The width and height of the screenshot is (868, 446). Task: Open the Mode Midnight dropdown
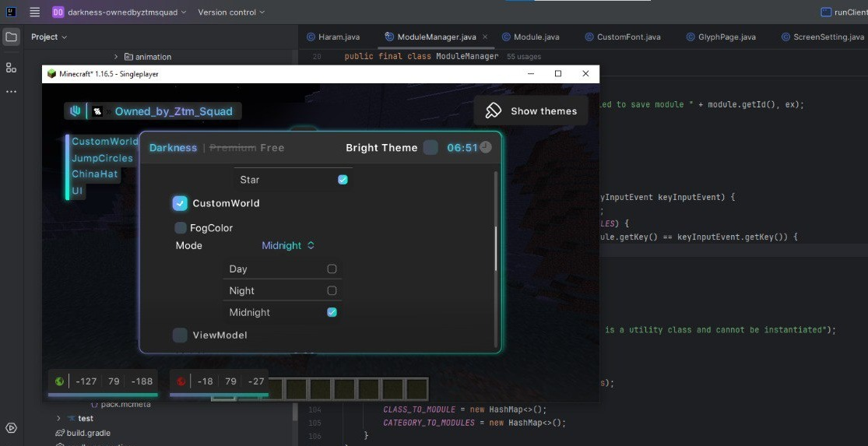tap(288, 245)
